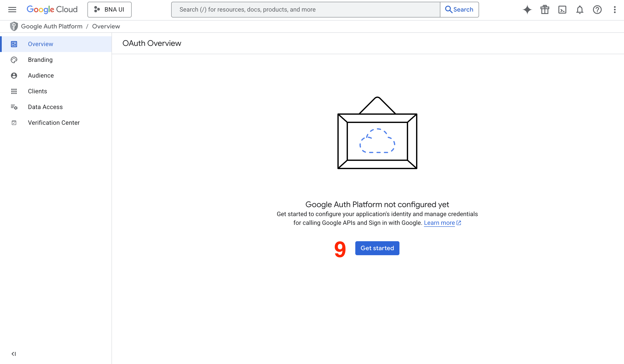
Task: Collapse the left sidebar panel
Action: [x=14, y=354]
